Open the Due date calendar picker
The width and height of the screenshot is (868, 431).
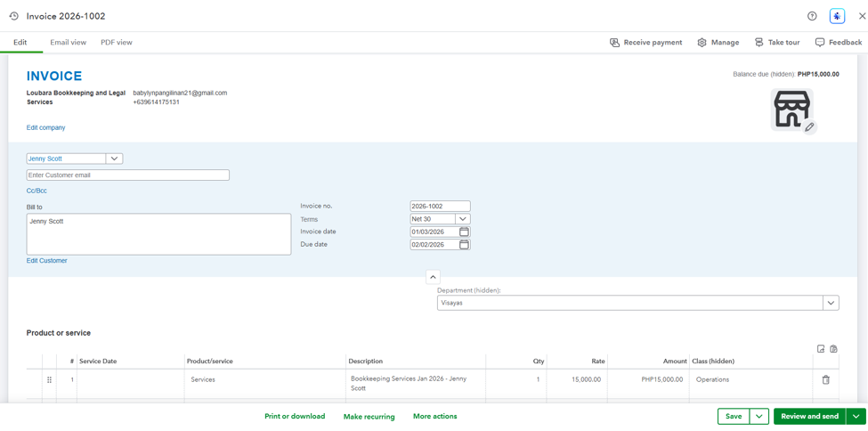pos(465,244)
